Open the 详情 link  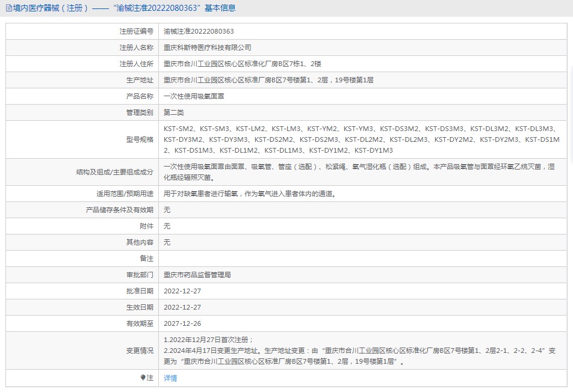pos(170,378)
